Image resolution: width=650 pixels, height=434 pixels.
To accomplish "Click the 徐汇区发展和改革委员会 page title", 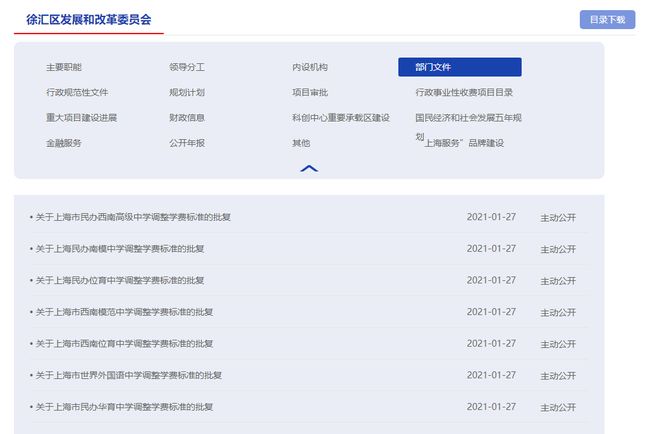I will 89,19.
